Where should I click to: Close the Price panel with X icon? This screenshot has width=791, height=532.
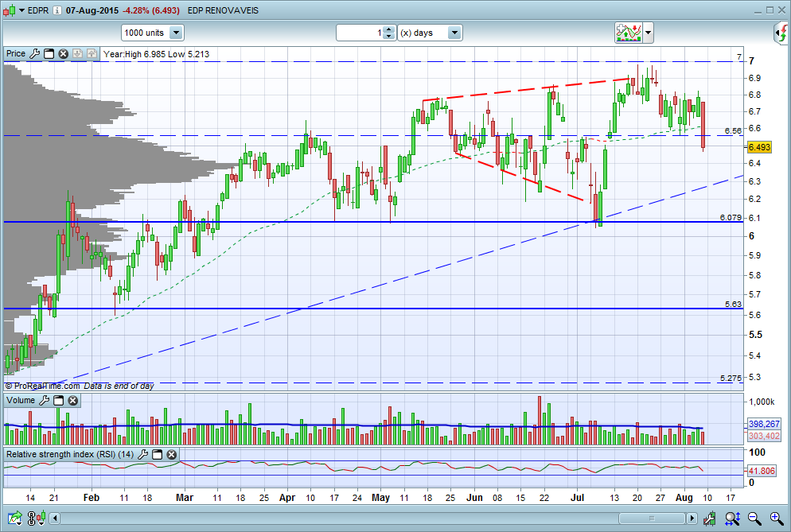click(x=63, y=54)
